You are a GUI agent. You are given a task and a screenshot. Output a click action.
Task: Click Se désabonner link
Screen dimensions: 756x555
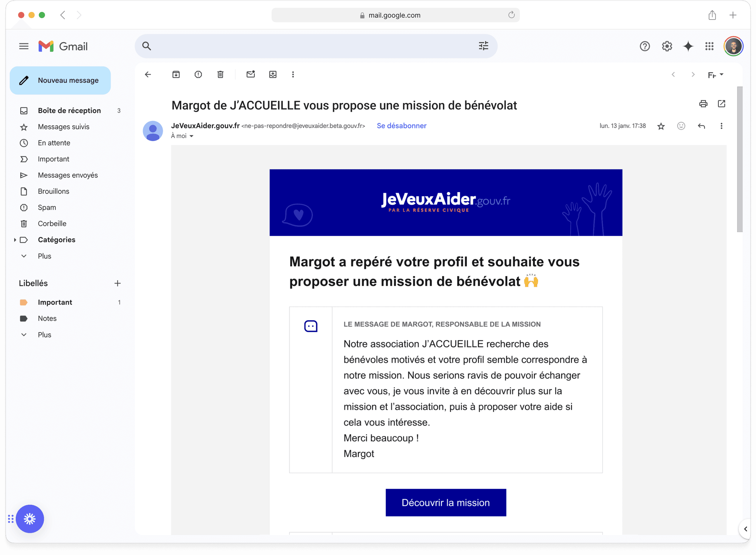coord(401,126)
